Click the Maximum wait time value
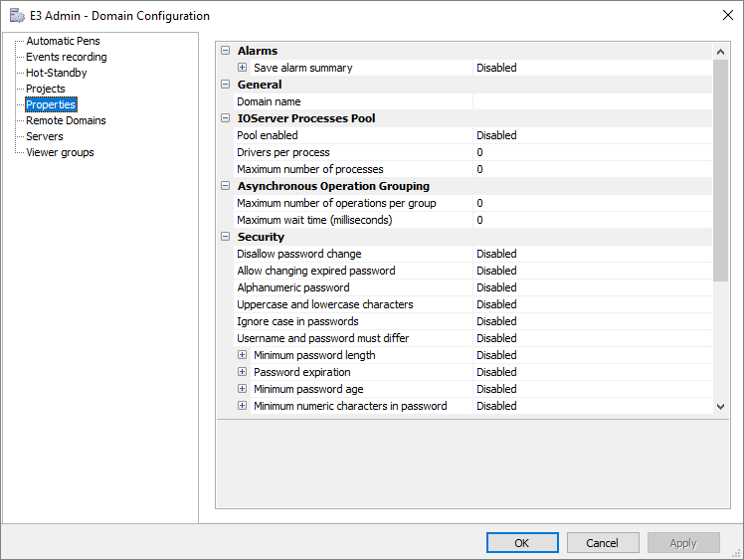744x560 pixels. click(x=593, y=220)
